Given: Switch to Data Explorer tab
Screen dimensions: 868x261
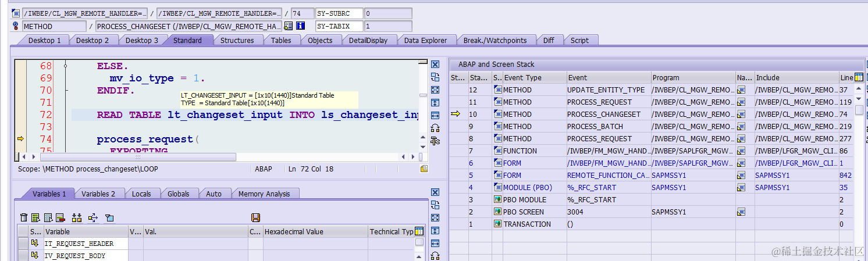Looking at the screenshot, I should tap(425, 40).
